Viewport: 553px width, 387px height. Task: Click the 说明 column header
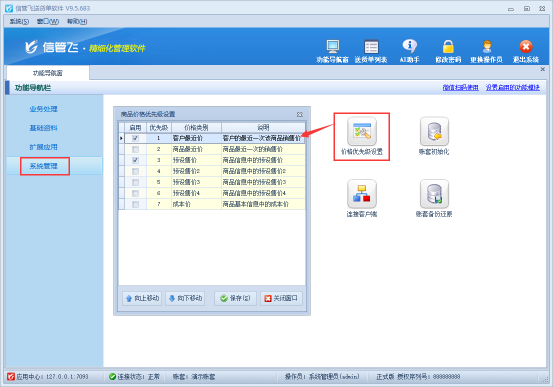tap(263, 127)
